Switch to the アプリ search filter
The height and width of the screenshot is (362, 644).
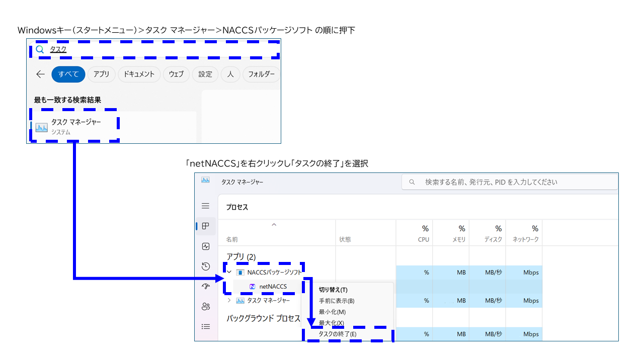[101, 74]
